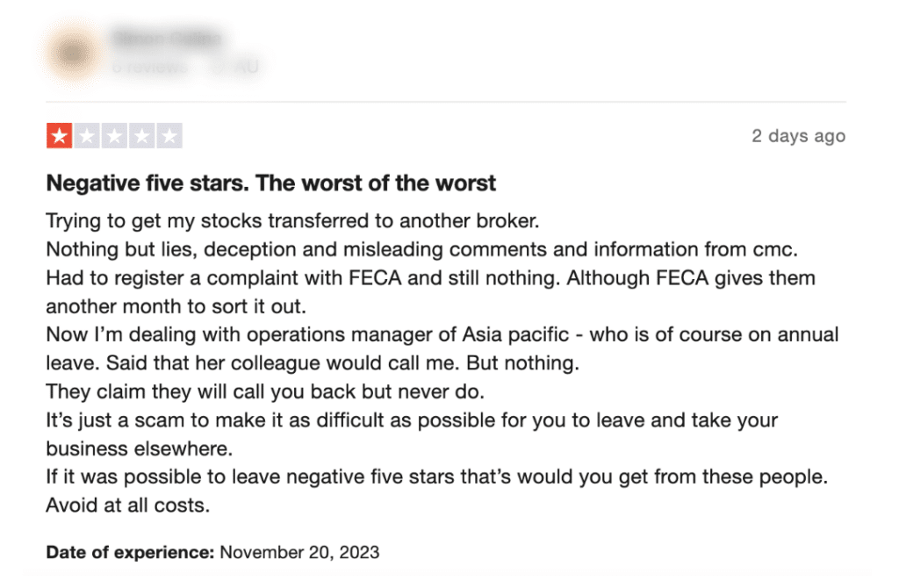
Task: Click the 'November 20, 2023' date
Action: pyautogui.click(x=299, y=552)
